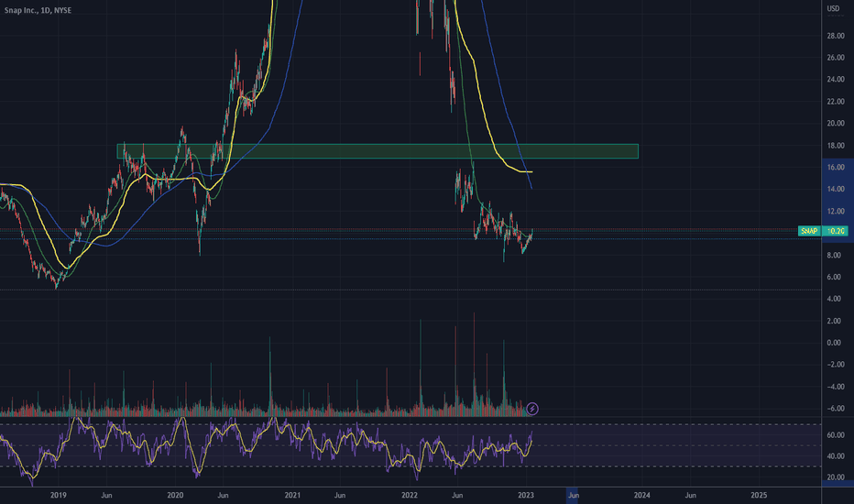Click the 10.20 current price label
Screen dimensions: 854x504
point(836,231)
